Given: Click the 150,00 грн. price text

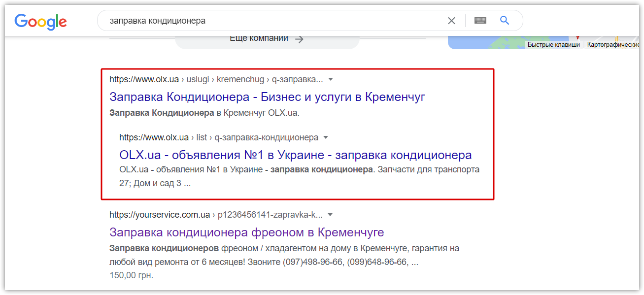Looking at the screenshot, I should pyautogui.click(x=131, y=275).
